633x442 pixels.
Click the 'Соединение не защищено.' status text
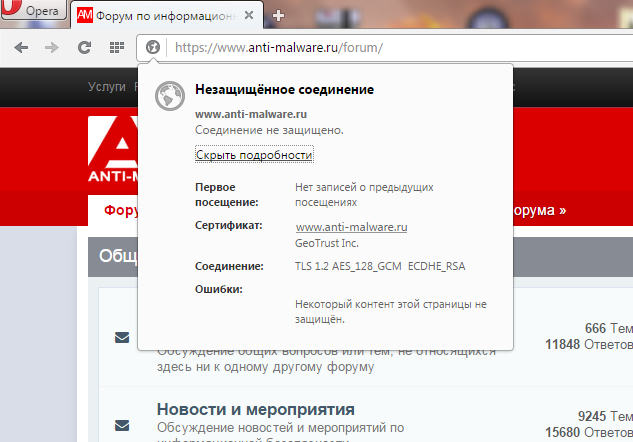[x=269, y=130]
